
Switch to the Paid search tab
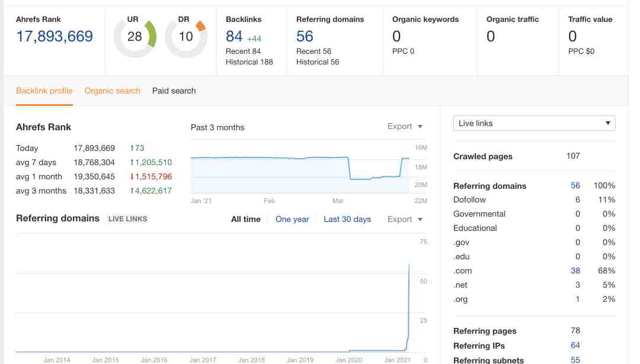[x=174, y=91]
